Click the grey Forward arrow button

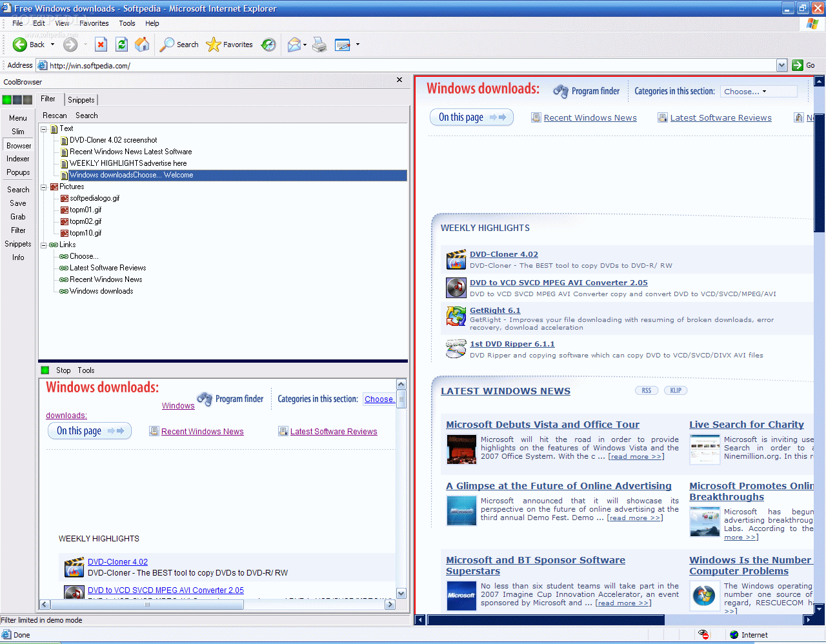pos(70,45)
